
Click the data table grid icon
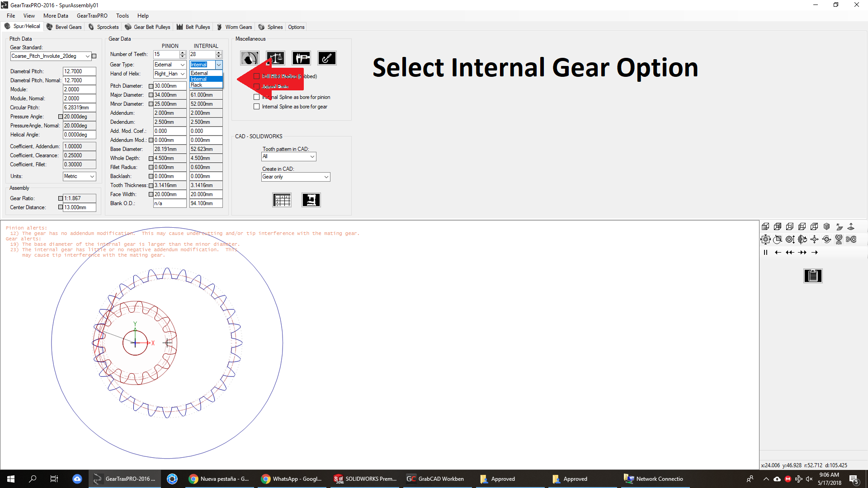click(x=282, y=200)
